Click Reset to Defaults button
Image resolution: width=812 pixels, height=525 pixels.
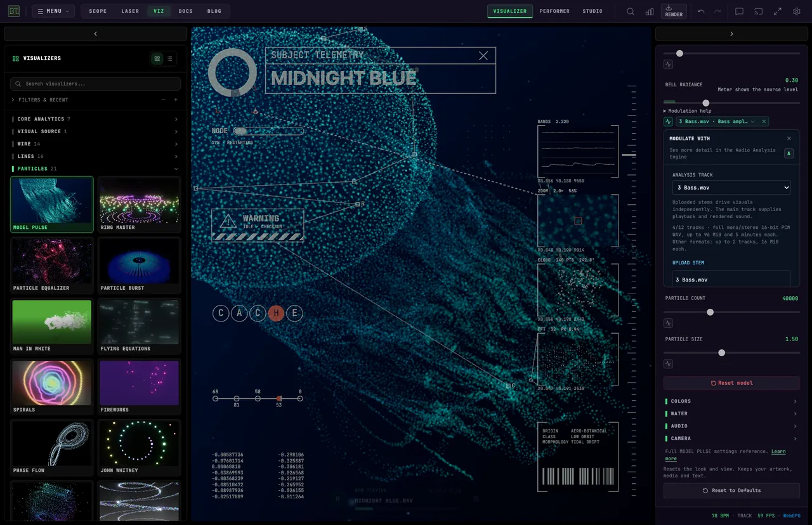731,491
